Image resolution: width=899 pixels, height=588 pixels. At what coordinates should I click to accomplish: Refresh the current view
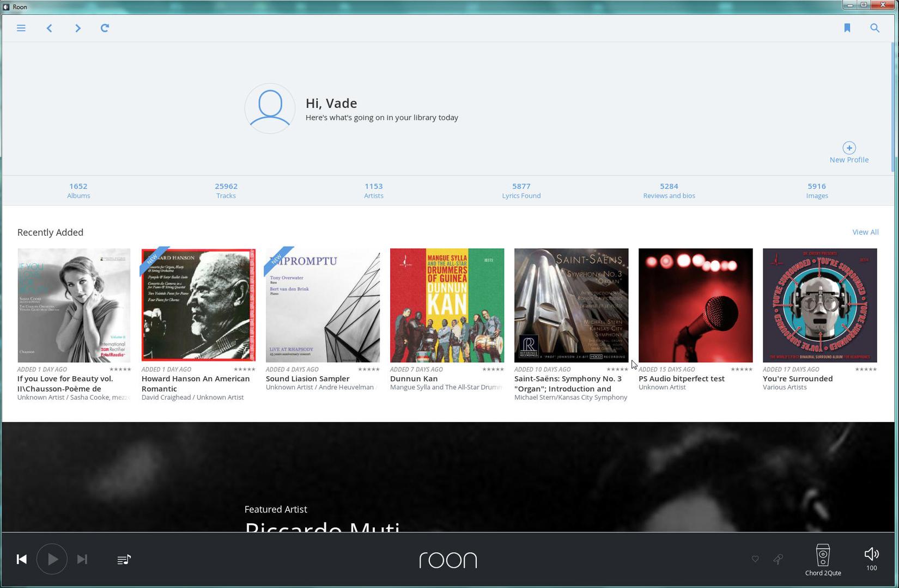click(105, 28)
